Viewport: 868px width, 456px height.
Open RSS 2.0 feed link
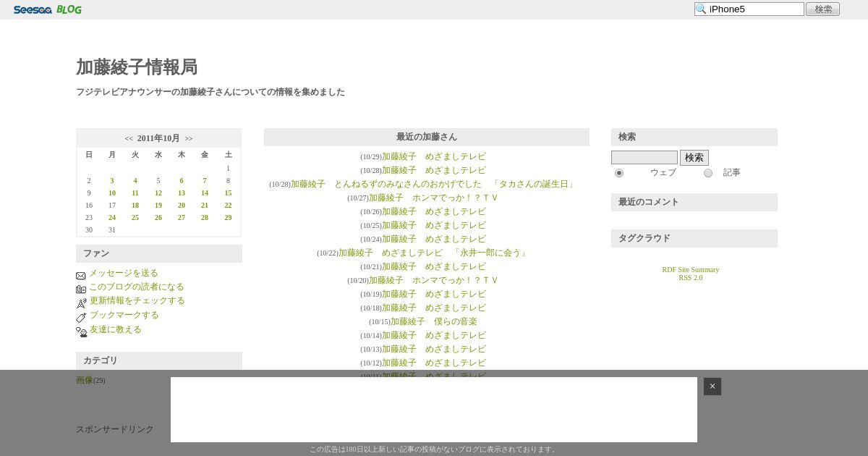[691, 278]
